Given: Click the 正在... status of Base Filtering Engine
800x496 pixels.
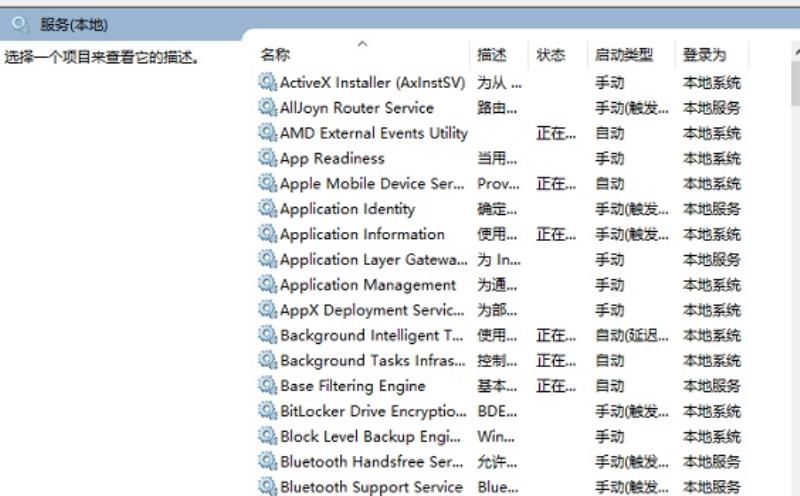Looking at the screenshot, I should tap(556, 386).
